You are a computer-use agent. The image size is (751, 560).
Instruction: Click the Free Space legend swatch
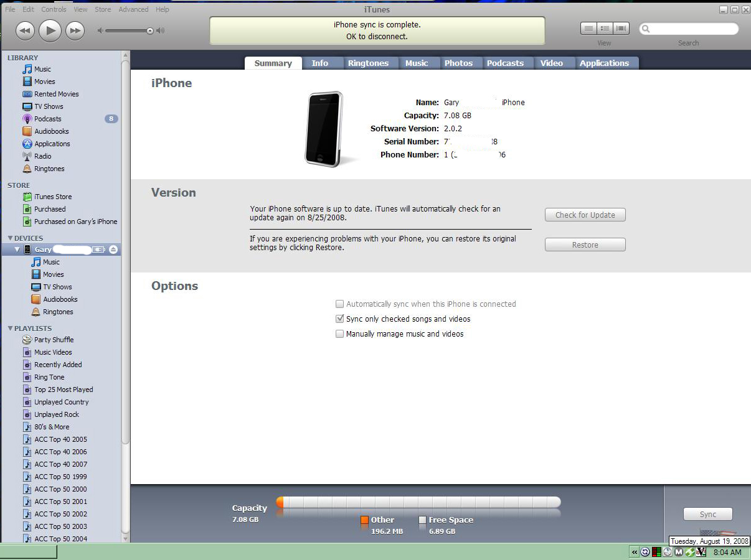point(422,520)
